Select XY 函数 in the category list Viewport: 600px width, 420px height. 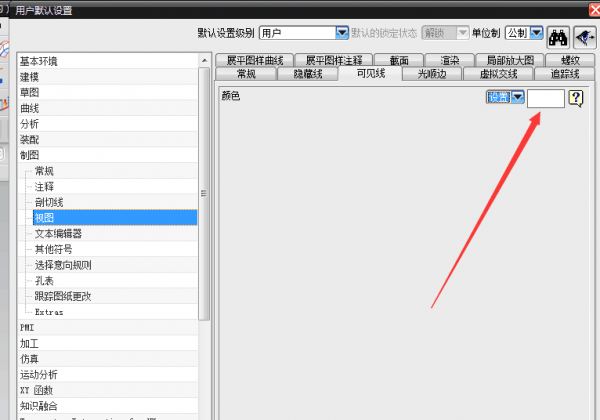[108, 391]
